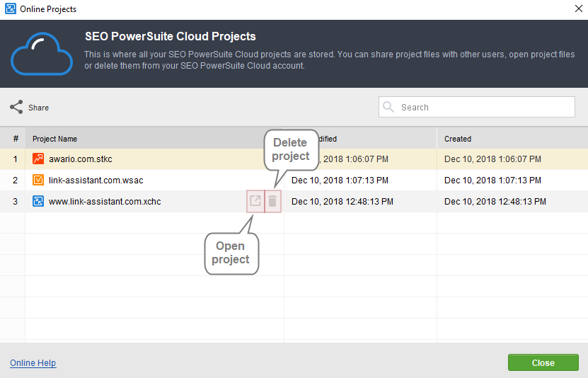Delete www.link-assistant.com.xchc using the trash icon

coord(272,201)
